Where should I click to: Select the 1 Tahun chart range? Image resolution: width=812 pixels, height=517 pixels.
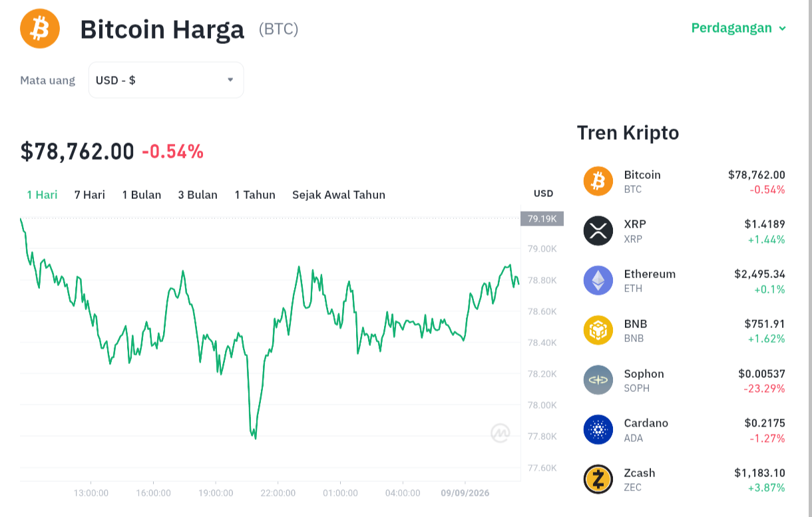[x=255, y=195]
